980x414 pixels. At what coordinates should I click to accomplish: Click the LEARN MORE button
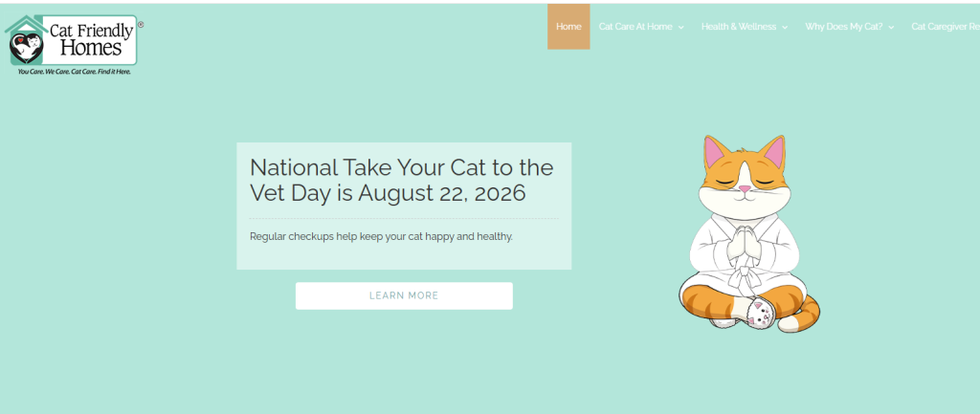[x=404, y=296]
